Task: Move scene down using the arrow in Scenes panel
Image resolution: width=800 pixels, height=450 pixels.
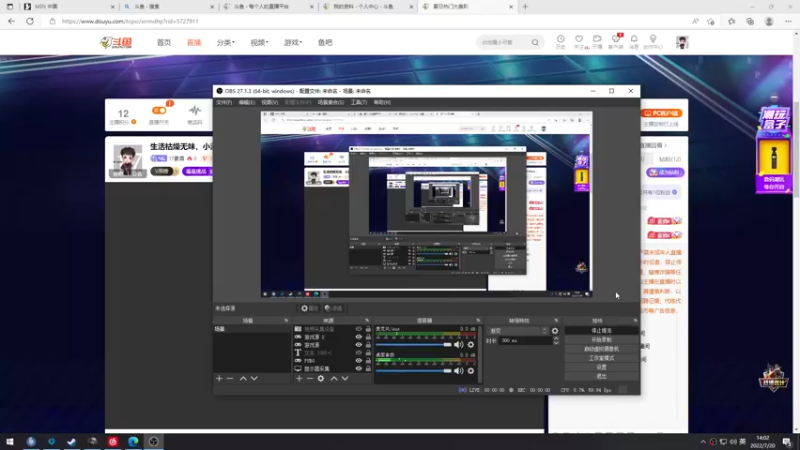Action: (254, 379)
